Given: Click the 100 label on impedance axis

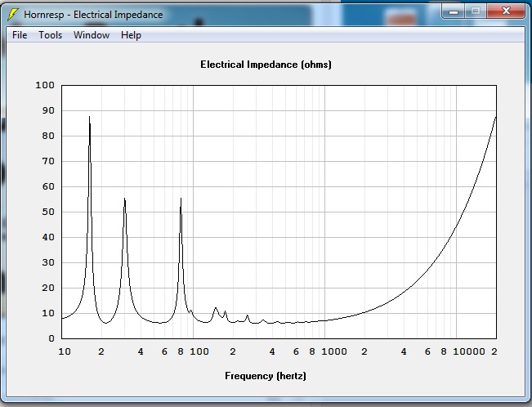Looking at the screenshot, I should pyautogui.click(x=45, y=85).
